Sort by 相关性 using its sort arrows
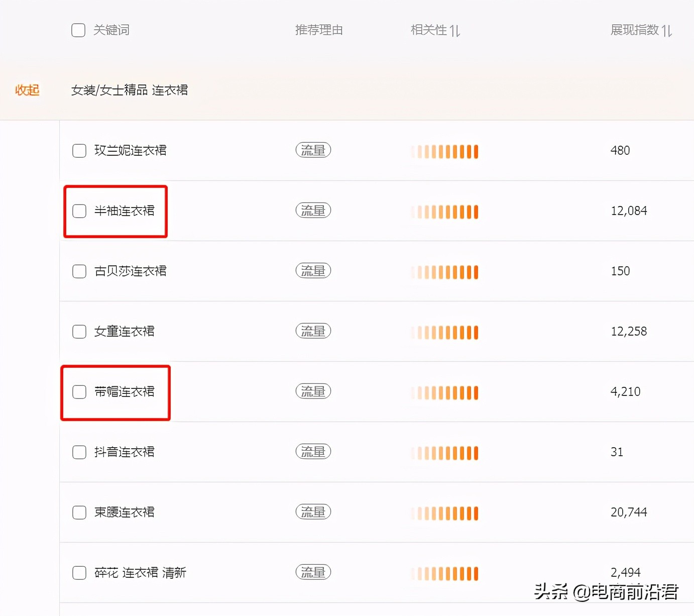The width and height of the screenshot is (694, 616). pyautogui.click(x=455, y=31)
